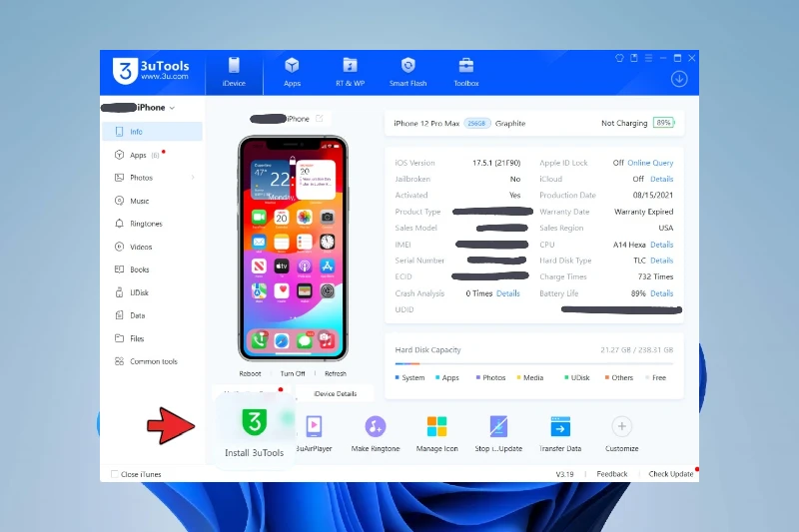Open the 3uAirPlayer tool
The image size is (799, 532).
[x=314, y=434]
